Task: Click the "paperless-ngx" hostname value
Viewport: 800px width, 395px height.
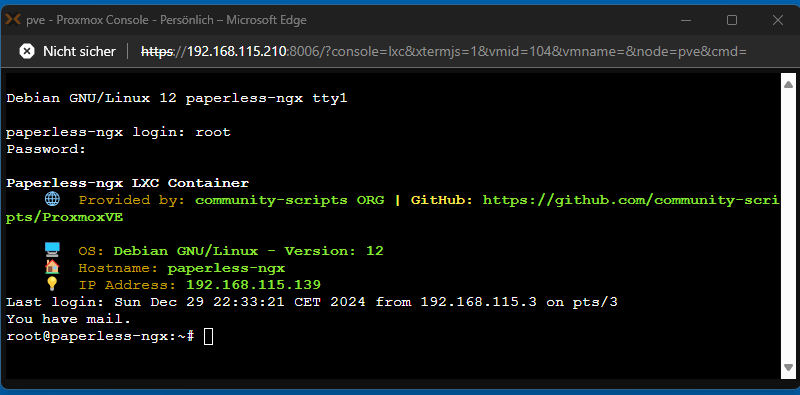Action: [226, 268]
